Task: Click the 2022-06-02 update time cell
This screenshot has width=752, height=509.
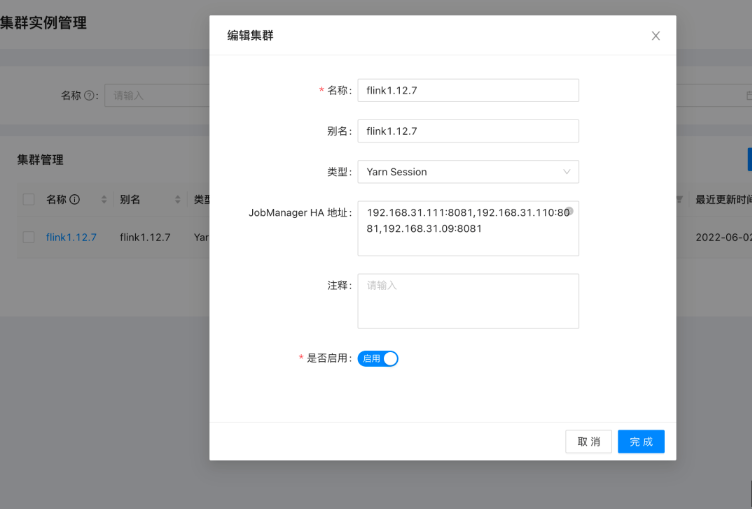Action: tap(724, 237)
